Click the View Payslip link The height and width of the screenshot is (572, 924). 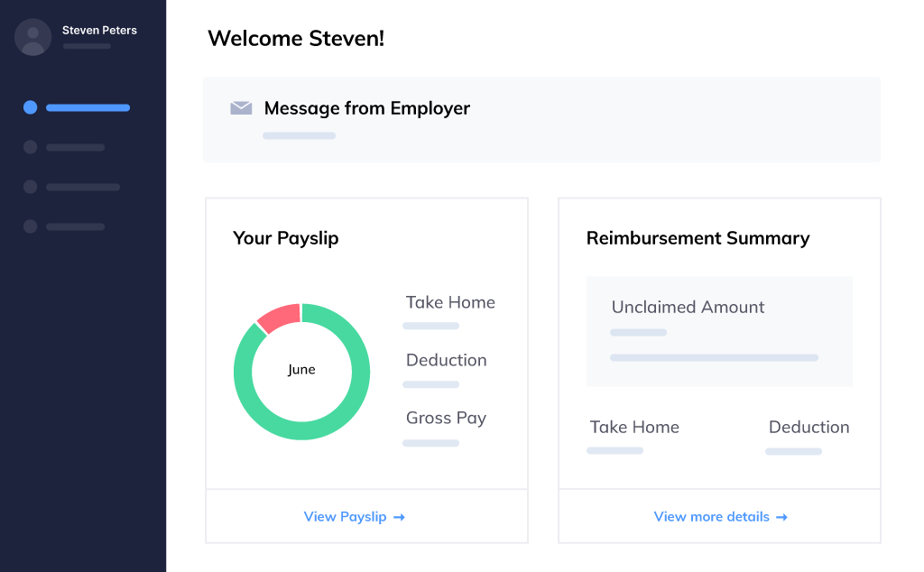coord(346,517)
